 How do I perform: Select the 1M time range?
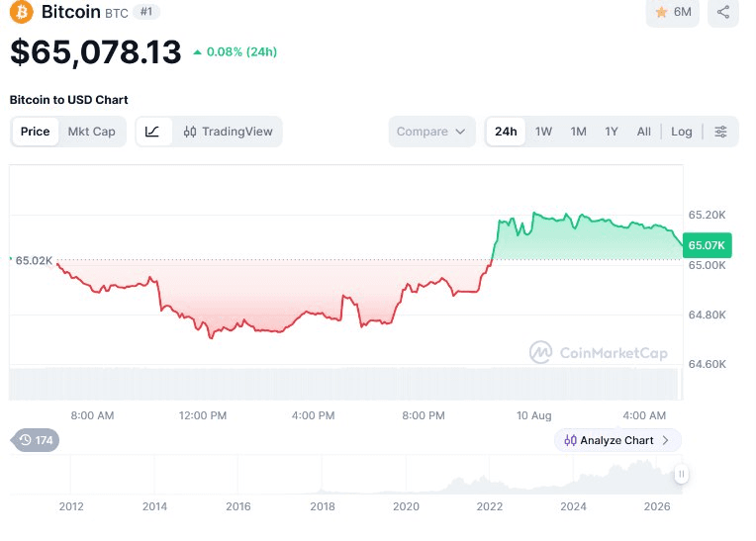coord(578,132)
